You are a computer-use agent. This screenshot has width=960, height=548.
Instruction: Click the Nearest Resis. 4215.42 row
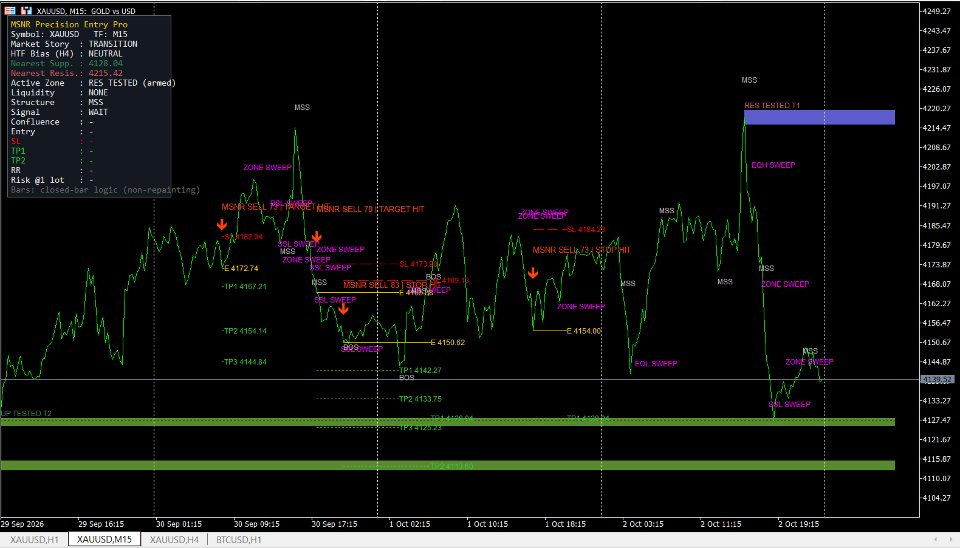[67, 73]
